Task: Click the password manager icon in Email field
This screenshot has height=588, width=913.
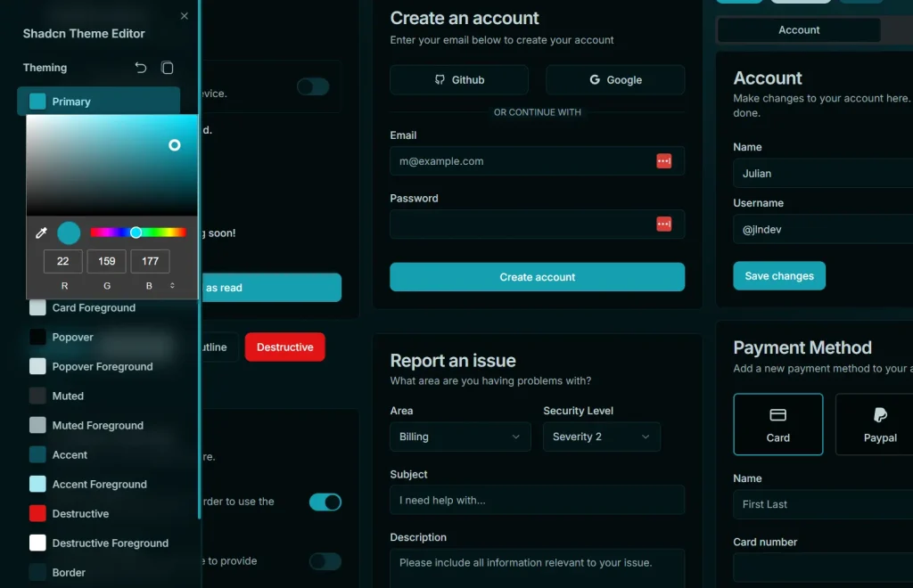Action: (x=664, y=161)
